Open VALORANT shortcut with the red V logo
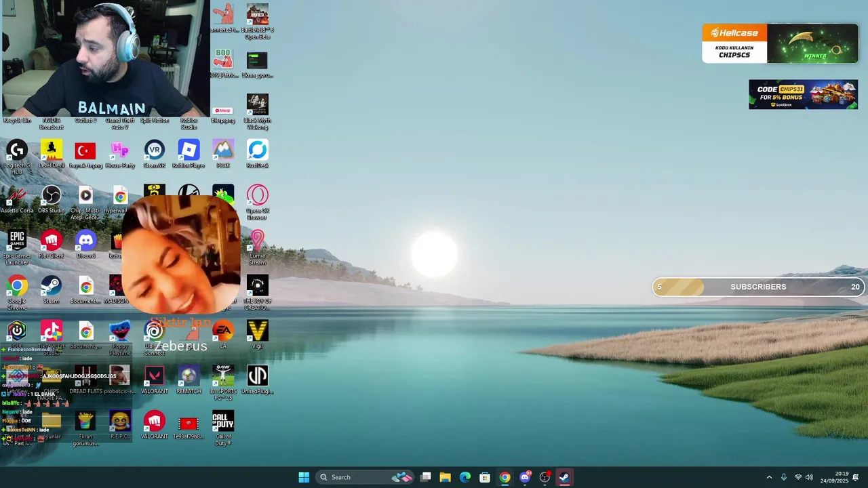Viewport: 868px width, 488px height. pos(155,380)
